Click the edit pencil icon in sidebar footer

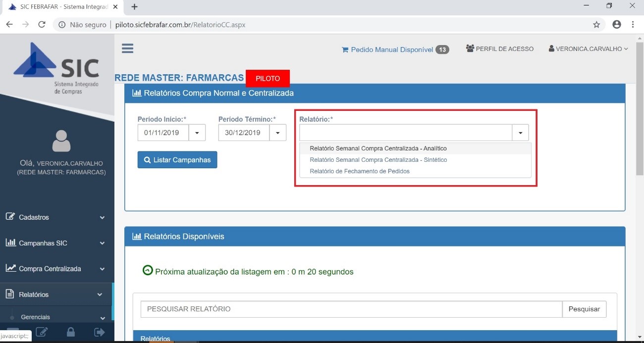[x=42, y=332]
